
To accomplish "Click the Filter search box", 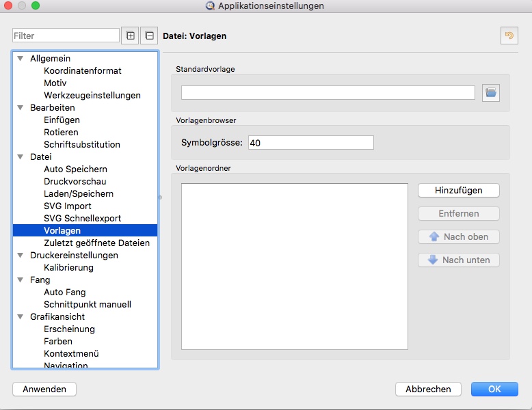I will click(x=66, y=36).
